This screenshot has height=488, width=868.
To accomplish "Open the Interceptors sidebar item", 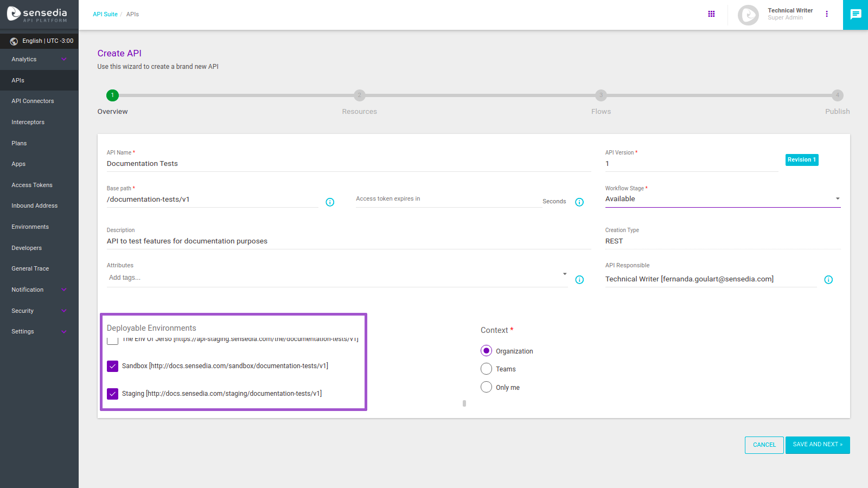I will (28, 121).
